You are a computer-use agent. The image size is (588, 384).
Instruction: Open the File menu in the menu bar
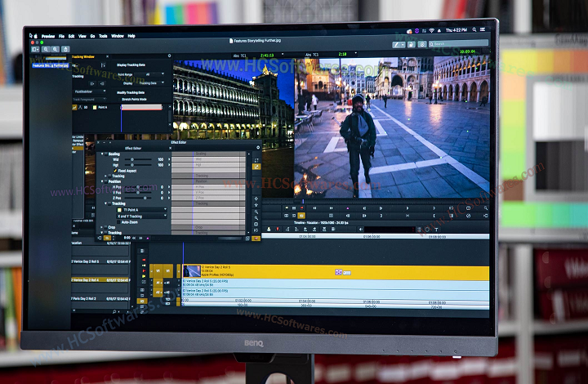60,36
